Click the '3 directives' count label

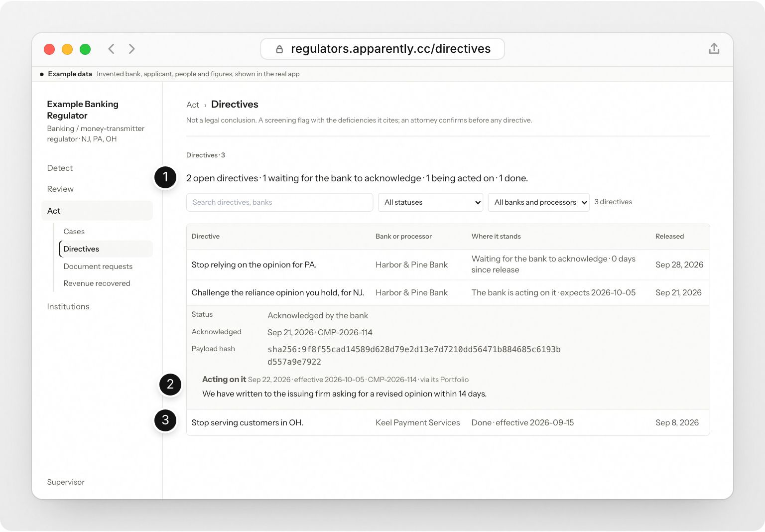tap(613, 202)
